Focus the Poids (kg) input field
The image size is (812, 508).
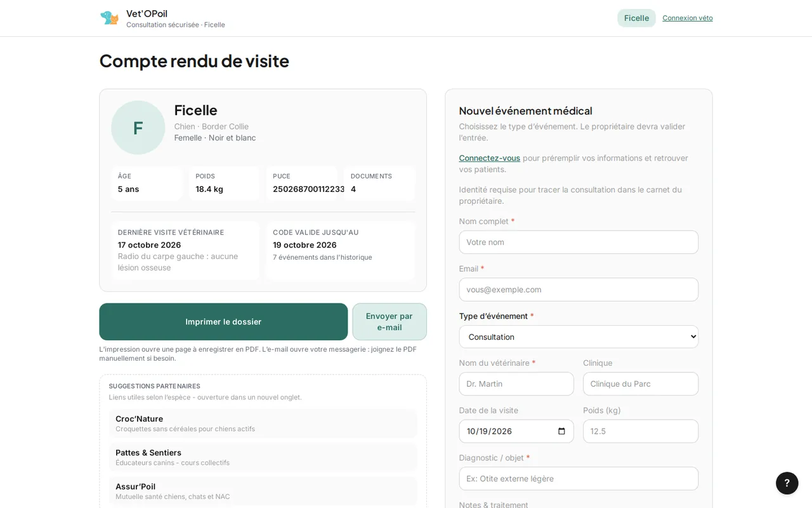(x=641, y=431)
